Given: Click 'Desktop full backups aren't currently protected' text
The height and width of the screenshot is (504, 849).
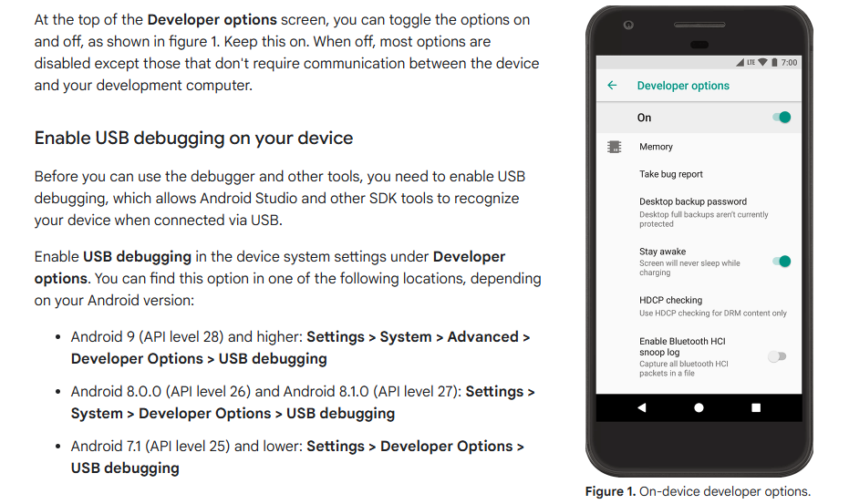Looking at the screenshot, I should [703, 220].
